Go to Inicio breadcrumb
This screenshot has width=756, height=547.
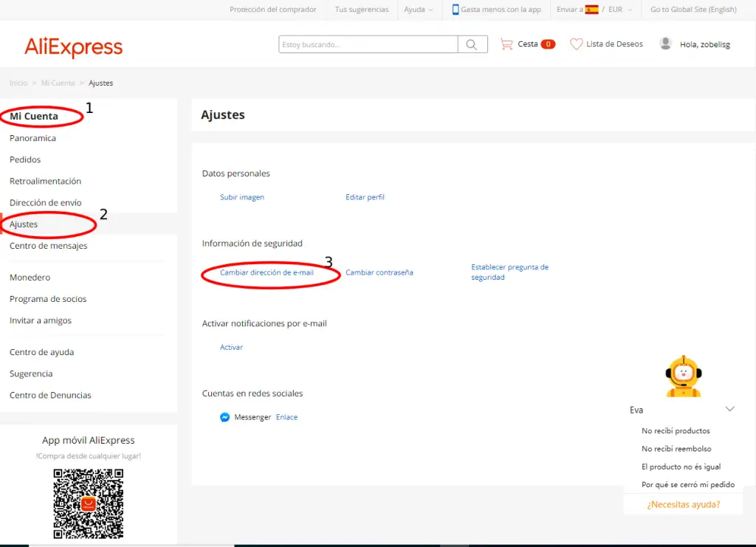point(18,83)
